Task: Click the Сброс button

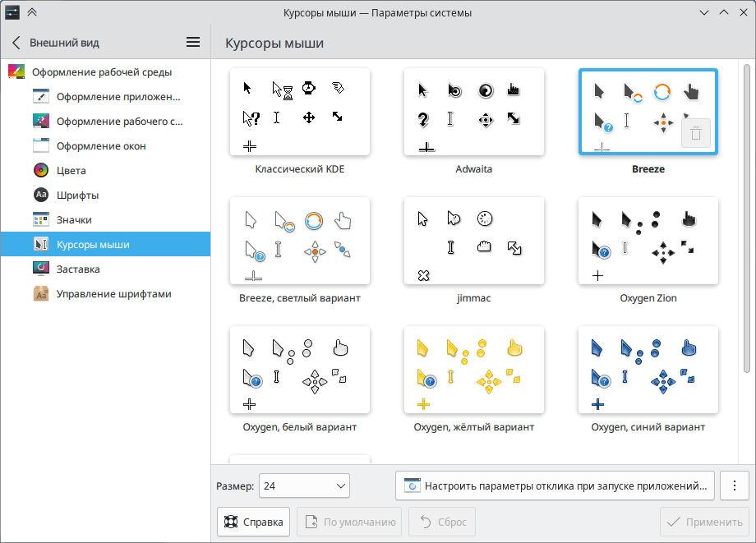Action: [x=442, y=522]
